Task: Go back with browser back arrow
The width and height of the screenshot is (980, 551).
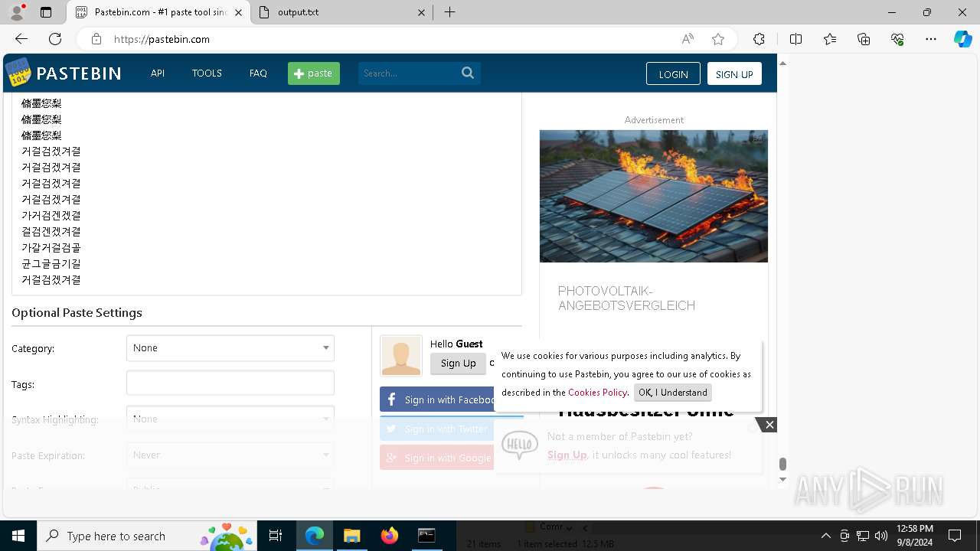Action: (x=21, y=39)
